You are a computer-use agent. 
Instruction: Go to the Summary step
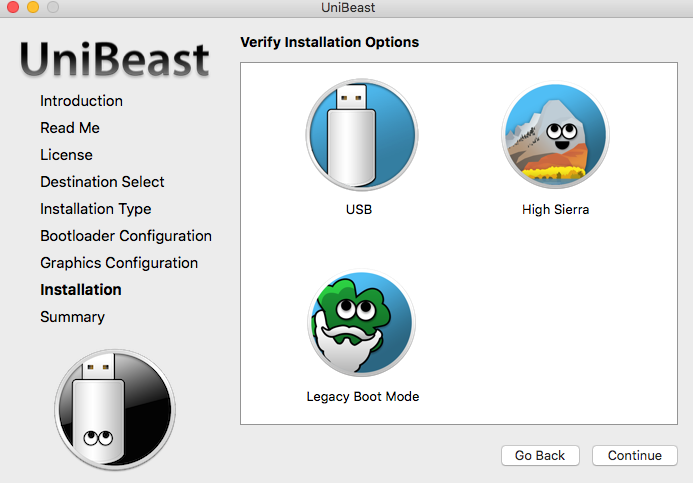coord(72,317)
